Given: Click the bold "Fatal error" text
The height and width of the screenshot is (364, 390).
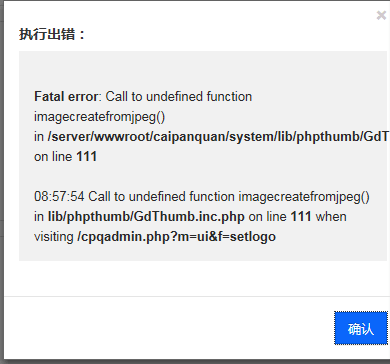Looking at the screenshot, I should coord(66,97).
